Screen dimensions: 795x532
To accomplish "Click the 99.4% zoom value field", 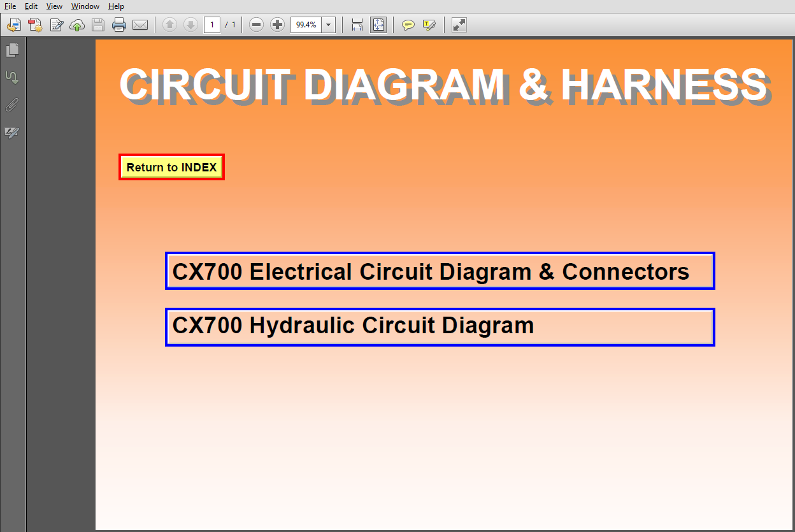I will [x=306, y=25].
